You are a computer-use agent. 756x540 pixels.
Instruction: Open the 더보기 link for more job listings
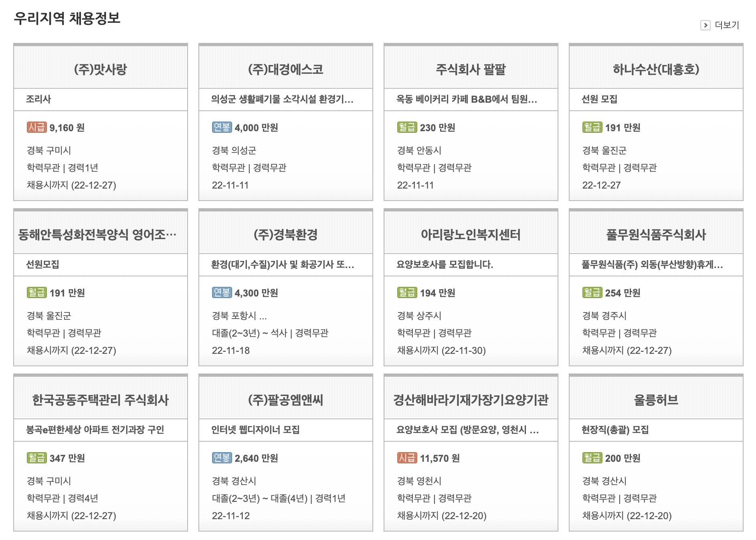coord(726,24)
